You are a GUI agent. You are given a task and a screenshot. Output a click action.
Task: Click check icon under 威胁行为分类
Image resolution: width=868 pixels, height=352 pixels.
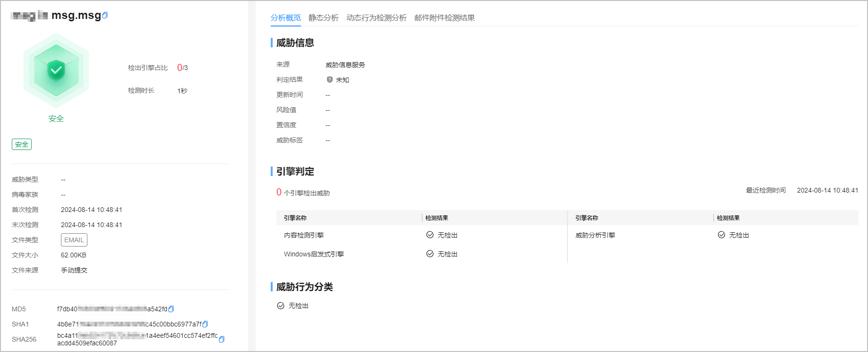281,306
